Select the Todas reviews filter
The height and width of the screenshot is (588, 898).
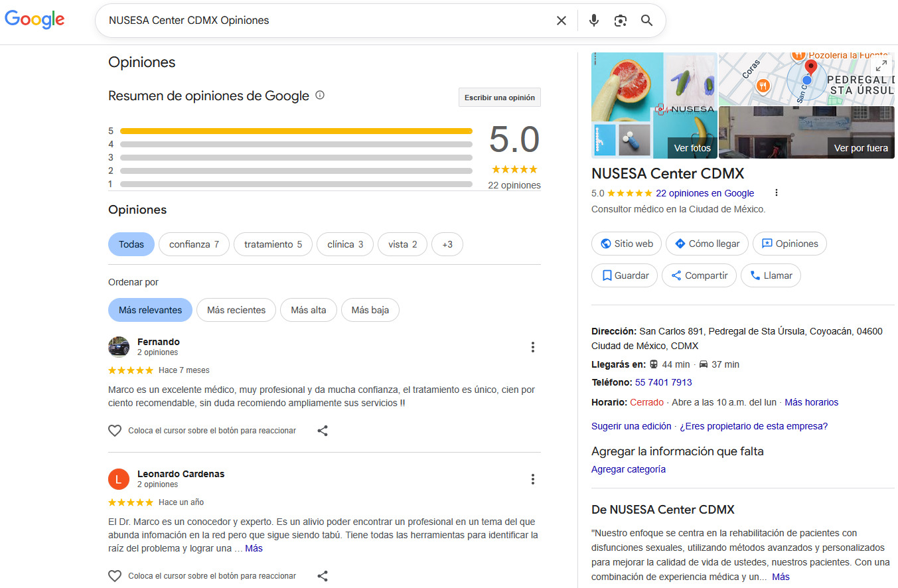pos(131,244)
